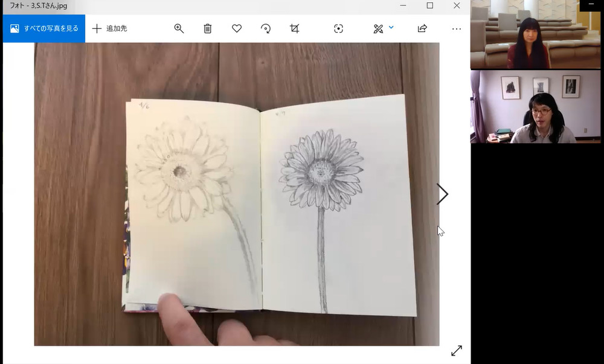Image resolution: width=604 pixels, height=364 pixels.
Task: Select the top video participant thumbnail
Action: [536, 35]
